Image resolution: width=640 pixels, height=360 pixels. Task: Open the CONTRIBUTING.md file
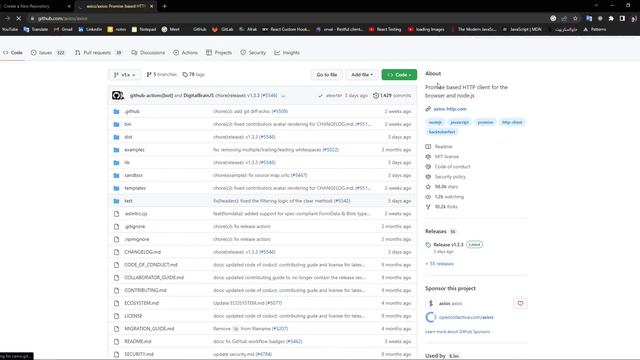pos(145,290)
